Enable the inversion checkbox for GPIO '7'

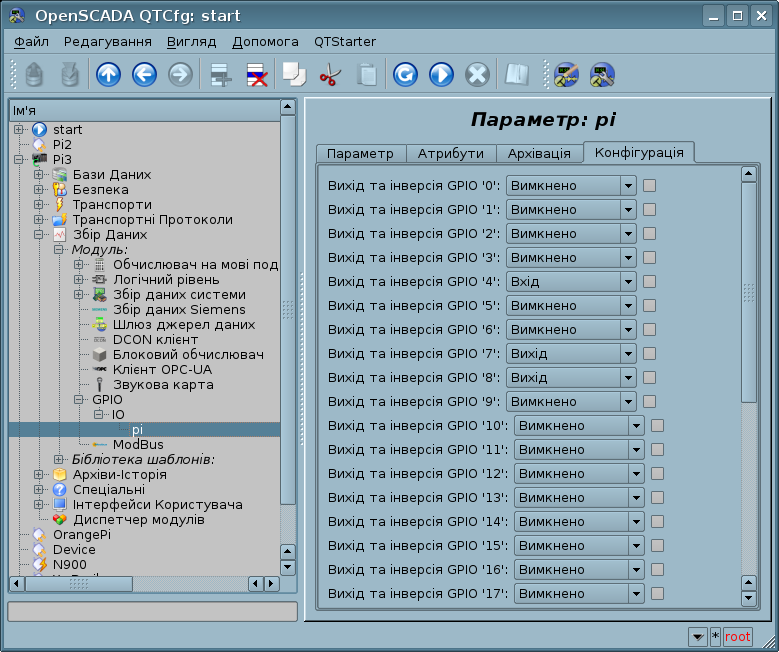[649, 353]
